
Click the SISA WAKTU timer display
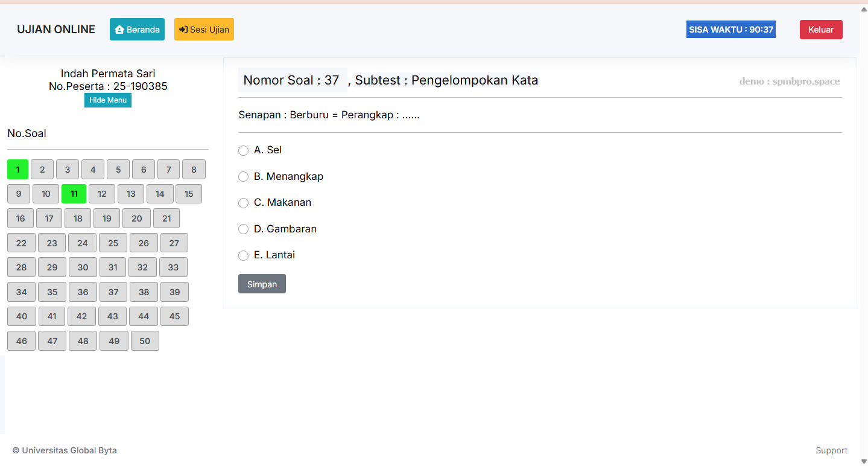730,29
